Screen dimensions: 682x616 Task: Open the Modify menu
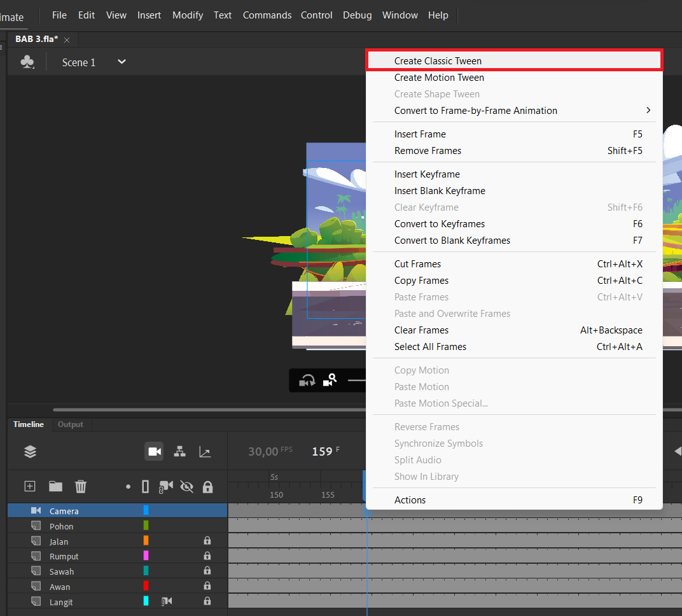pos(188,15)
